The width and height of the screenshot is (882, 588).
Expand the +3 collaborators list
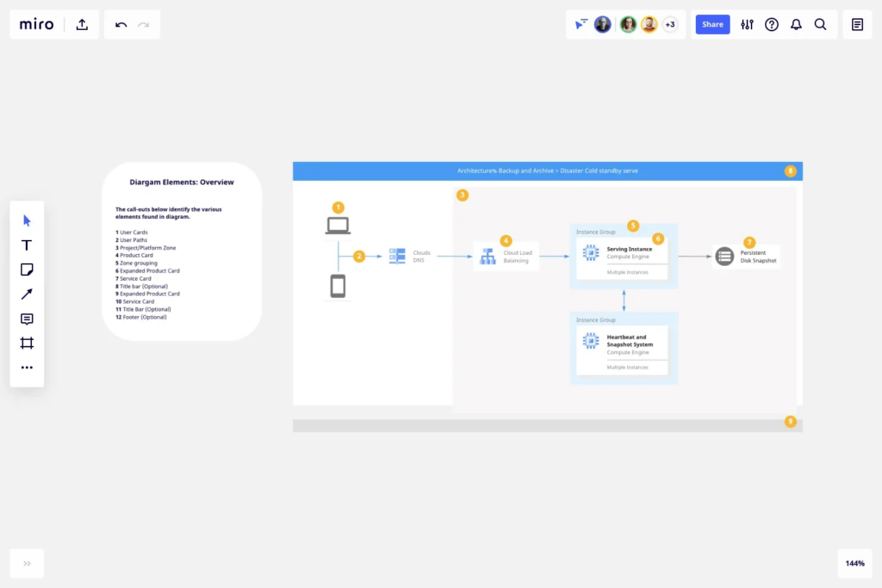click(669, 24)
